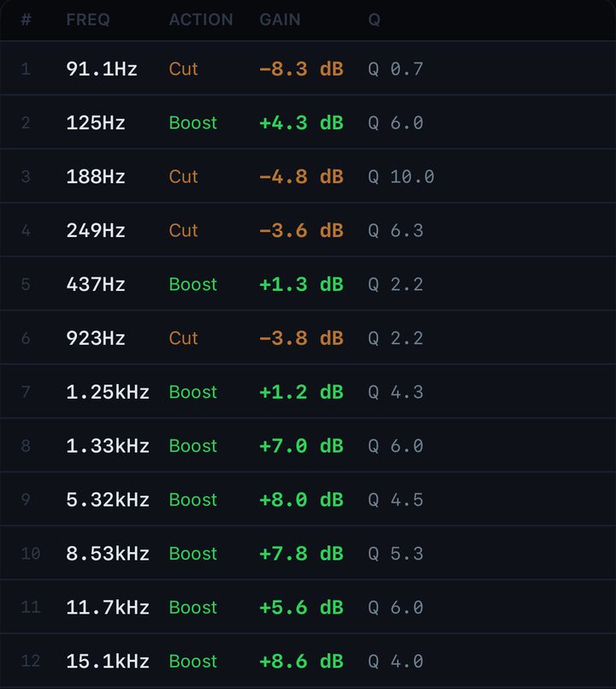This screenshot has height=689, width=616.
Task: Click the Q 6.0 value in the 125Hz row
Action: click(x=396, y=123)
